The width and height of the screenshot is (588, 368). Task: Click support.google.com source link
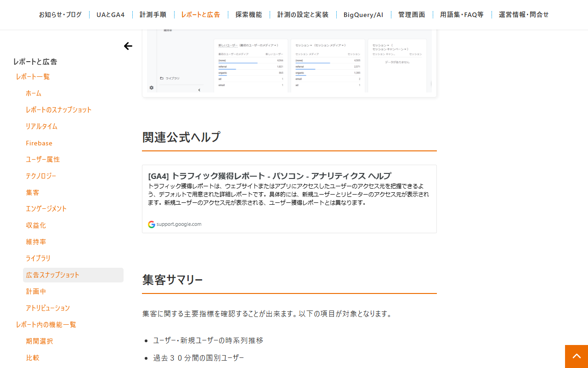[179, 224]
